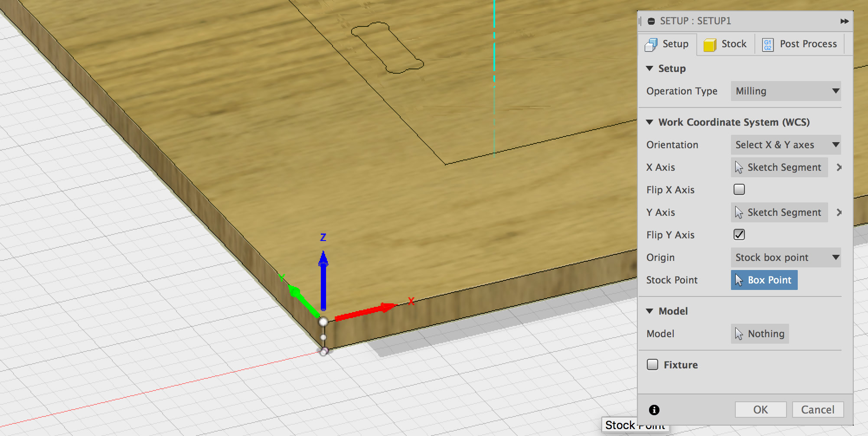This screenshot has height=436, width=868.
Task: Click the Cancel button
Action: [x=817, y=409]
